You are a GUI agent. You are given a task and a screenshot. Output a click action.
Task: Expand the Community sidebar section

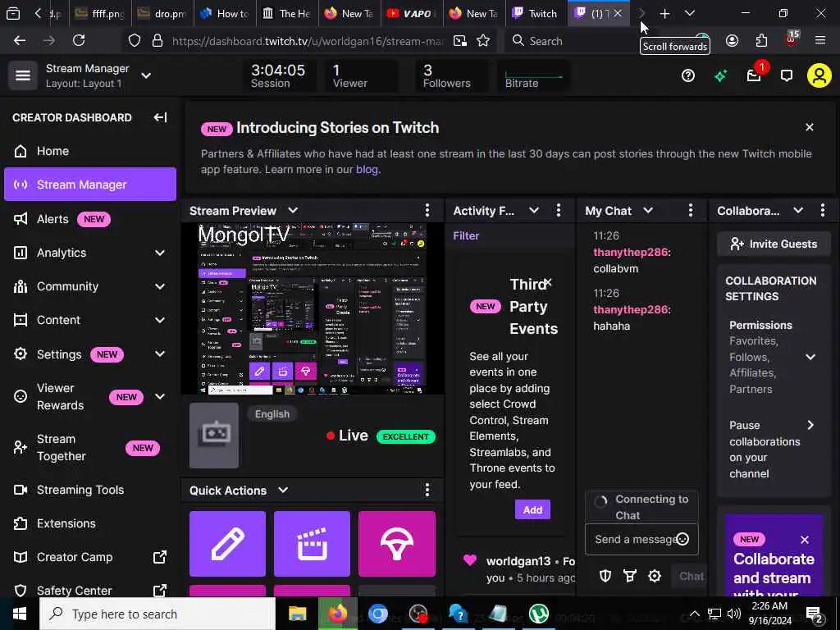coord(160,286)
